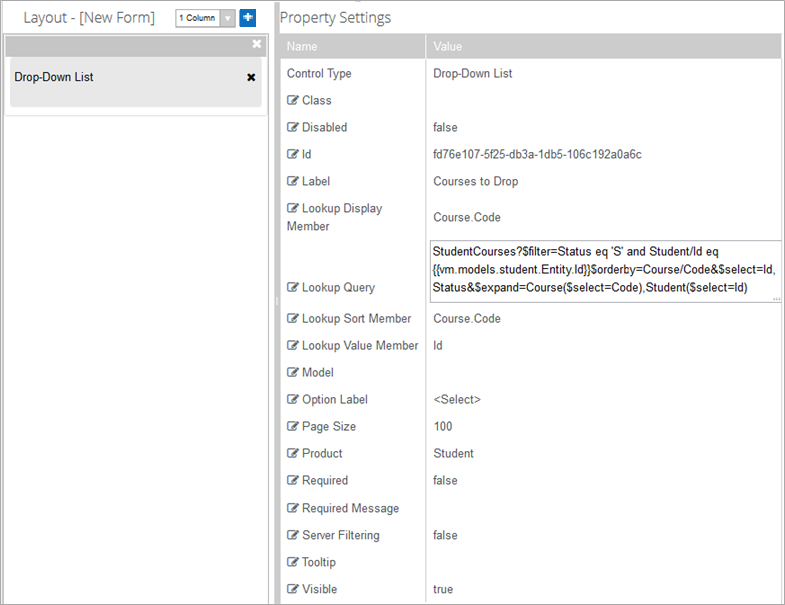Viewport: 785px width, 605px height.
Task: Click edit icon next to Lookup Query
Action: pyautogui.click(x=292, y=287)
